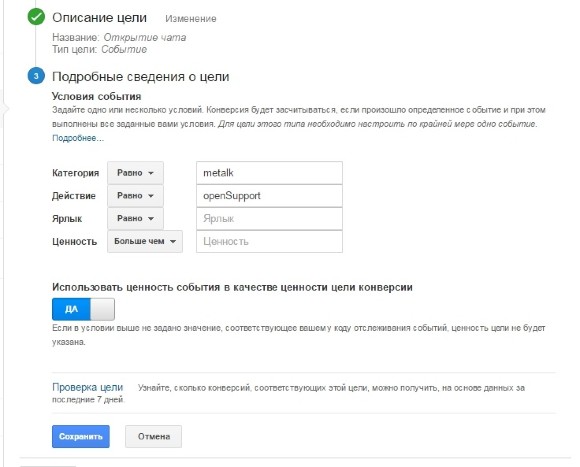Click the Изменение edit link

coord(190,18)
